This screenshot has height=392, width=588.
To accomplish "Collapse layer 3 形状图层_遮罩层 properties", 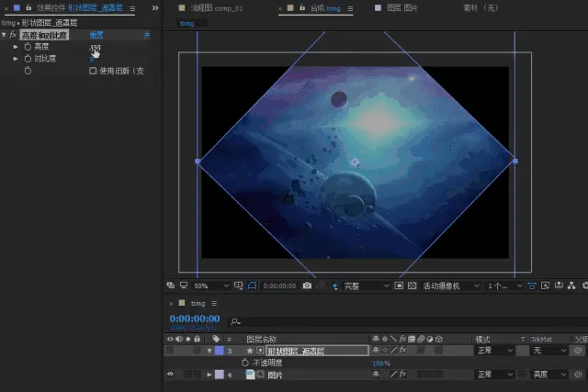I will click(209, 351).
